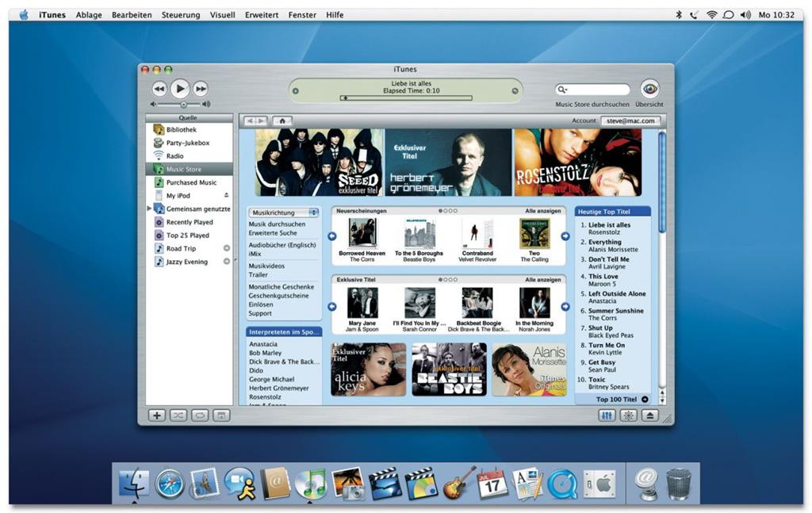Click the Übersicht eye icon
812x513 pixels.
649,89
